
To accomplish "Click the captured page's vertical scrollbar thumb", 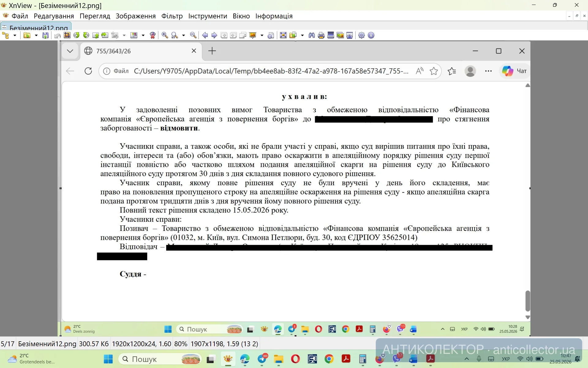I will click(x=528, y=301).
